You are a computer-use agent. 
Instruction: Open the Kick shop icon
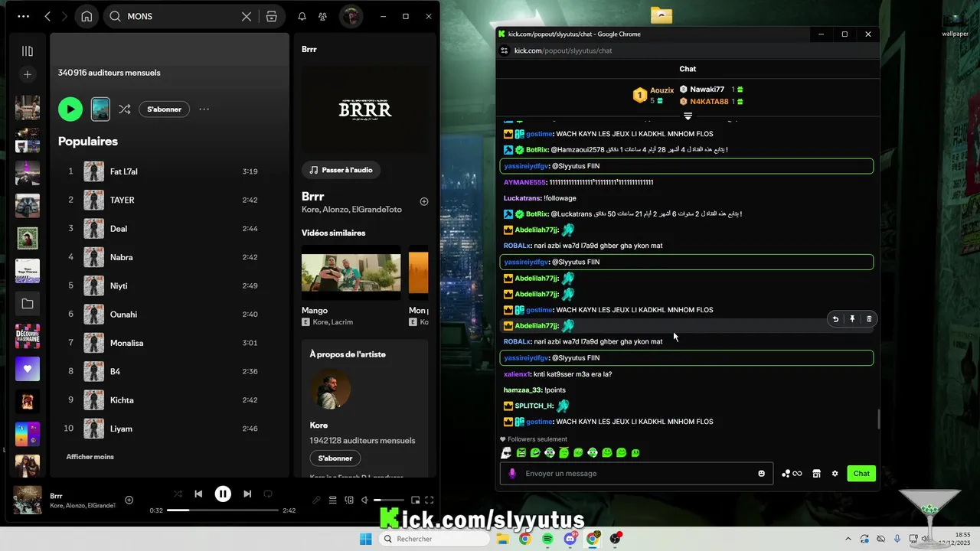pos(817,474)
